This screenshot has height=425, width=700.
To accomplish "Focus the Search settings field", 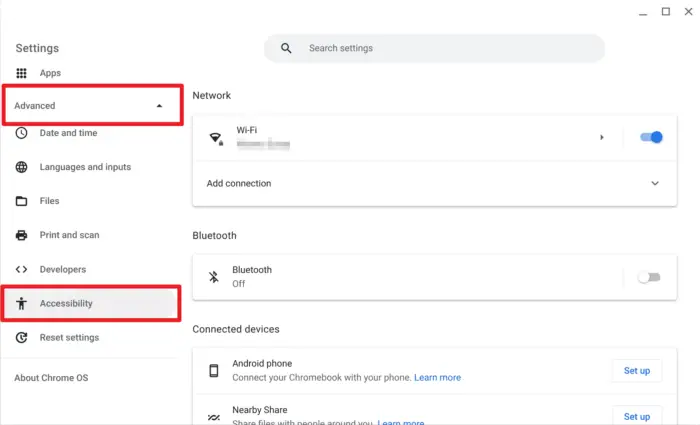I will [434, 48].
